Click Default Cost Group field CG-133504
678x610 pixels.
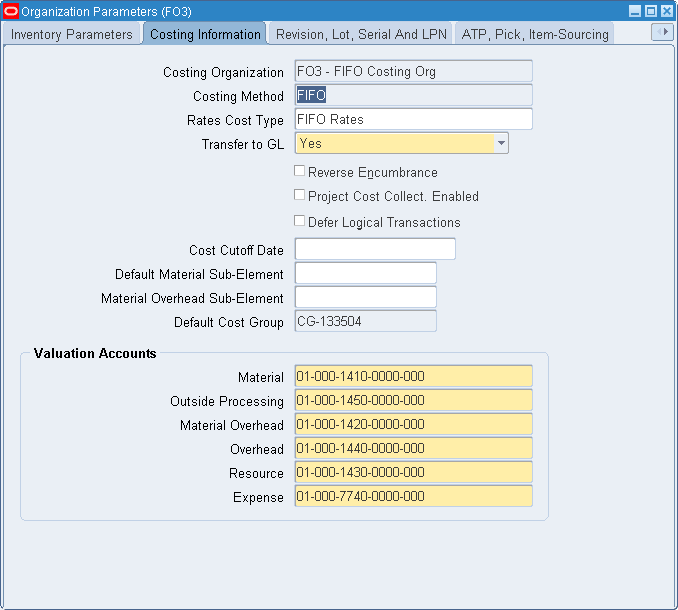point(365,321)
